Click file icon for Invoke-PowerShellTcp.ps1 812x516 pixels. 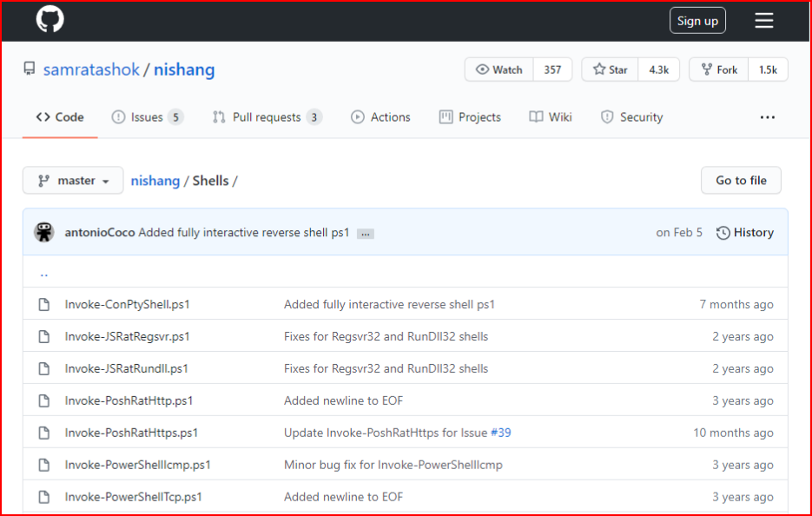tap(44, 497)
